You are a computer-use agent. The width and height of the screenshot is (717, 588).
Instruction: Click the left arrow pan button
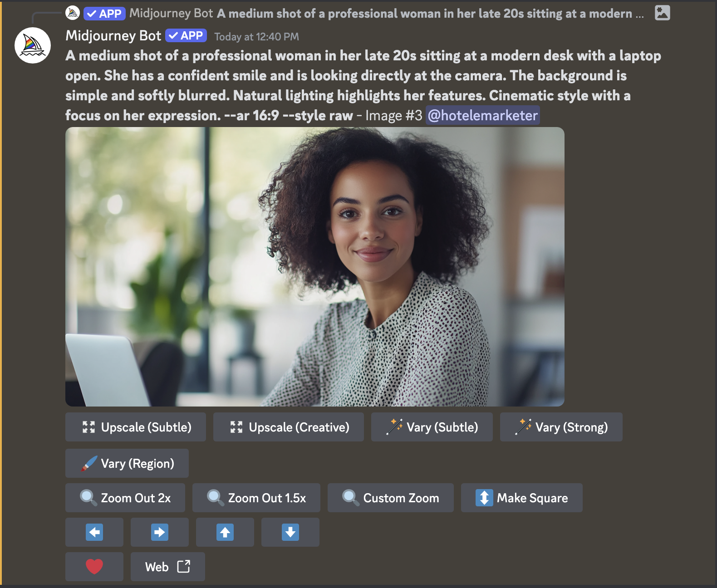(94, 532)
